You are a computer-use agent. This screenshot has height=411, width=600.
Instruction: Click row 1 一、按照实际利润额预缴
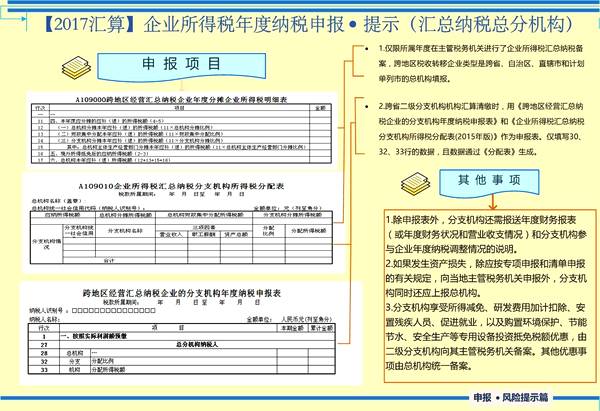[181, 336]
